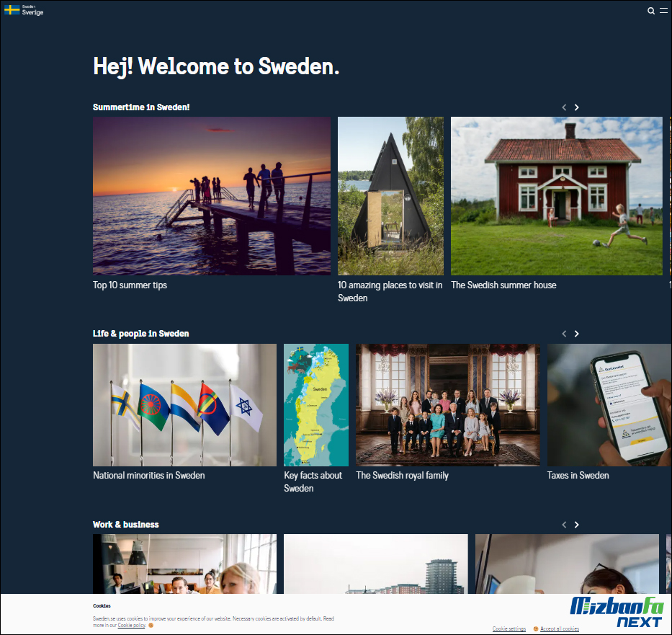Image resolution: width=672 pixels, height=635 pixels.
Task: Open the royal family photo
Action: point(448,405)
